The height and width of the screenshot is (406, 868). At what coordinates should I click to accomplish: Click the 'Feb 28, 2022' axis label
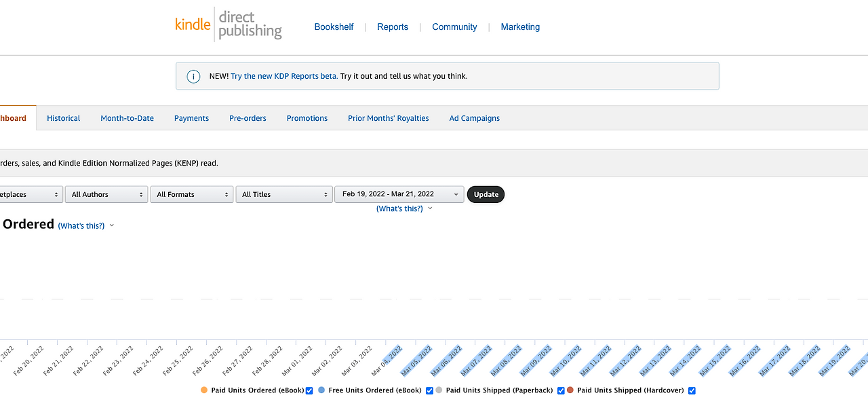(267, 361)
